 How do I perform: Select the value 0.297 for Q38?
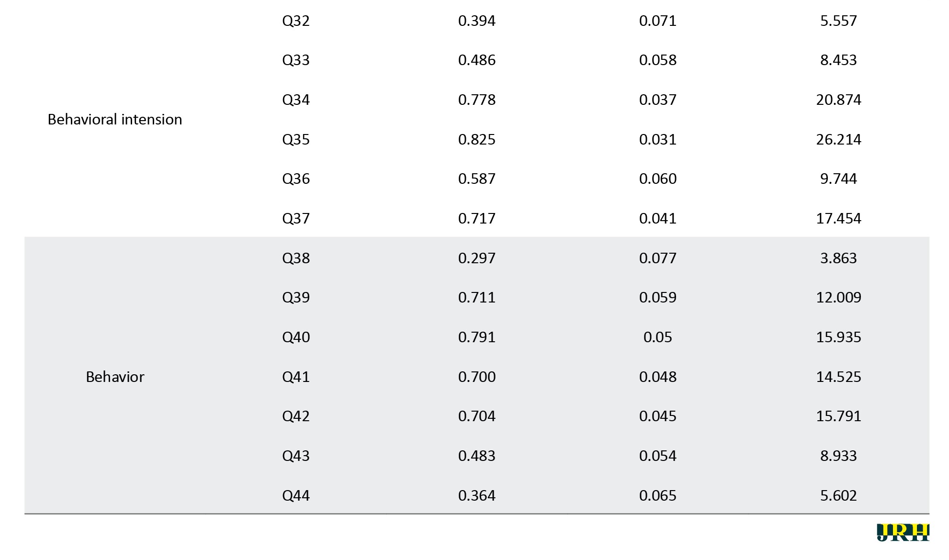pyautogui.click(x=477, y=258)
